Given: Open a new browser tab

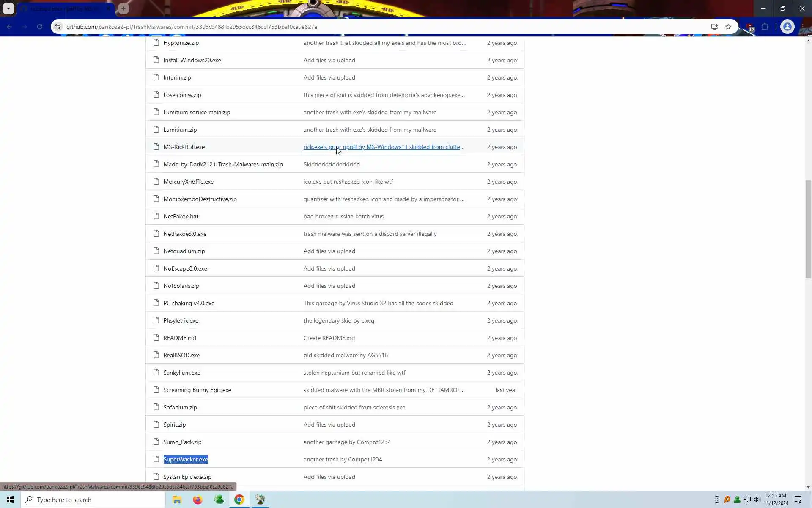Looking at the screenshot, I should pyautogui.click(x=123, y=8).
